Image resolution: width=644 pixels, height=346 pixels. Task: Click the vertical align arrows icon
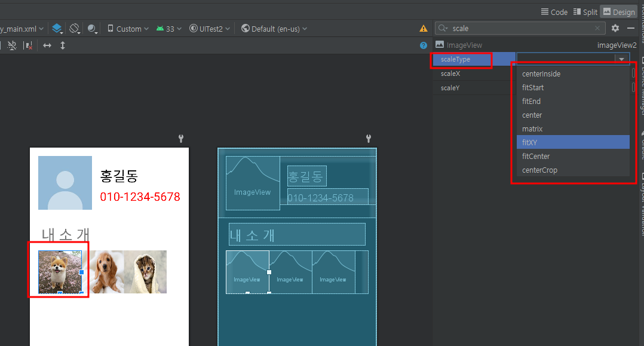[x=62, y=45]
